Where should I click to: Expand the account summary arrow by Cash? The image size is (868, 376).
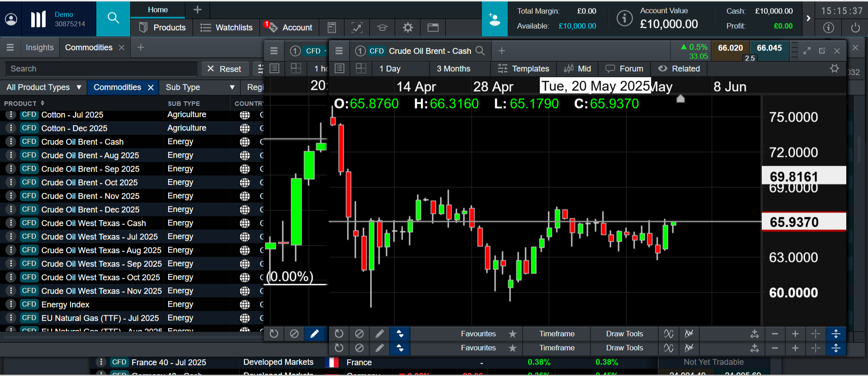pos(808,18)
